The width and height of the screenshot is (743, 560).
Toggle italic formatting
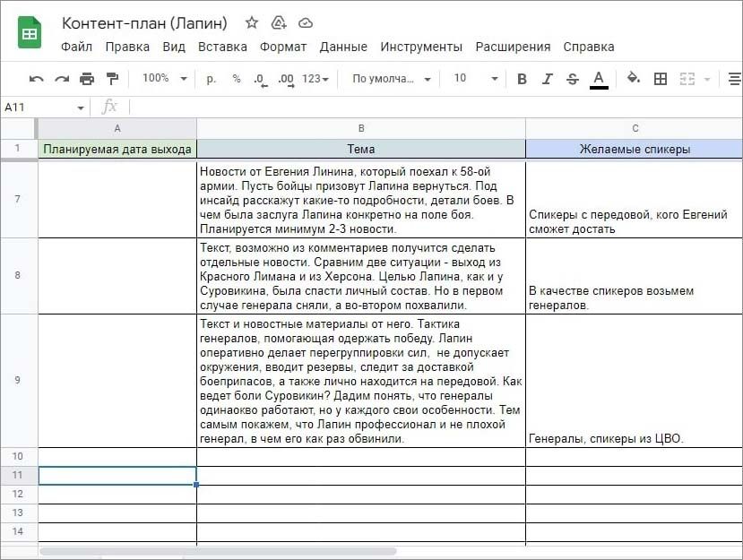click(547, 79)
